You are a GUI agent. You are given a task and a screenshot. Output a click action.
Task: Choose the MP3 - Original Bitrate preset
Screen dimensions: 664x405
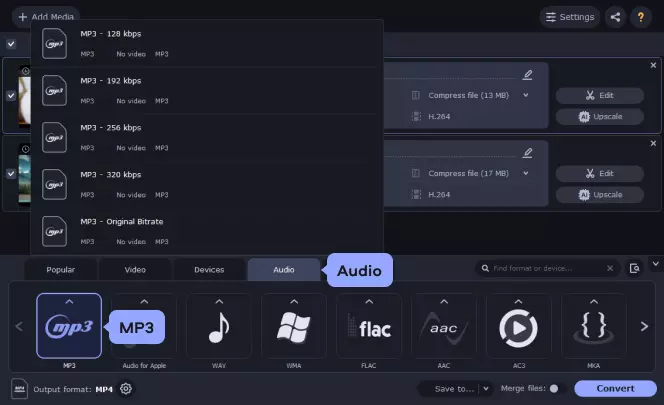tap(207, 231)
